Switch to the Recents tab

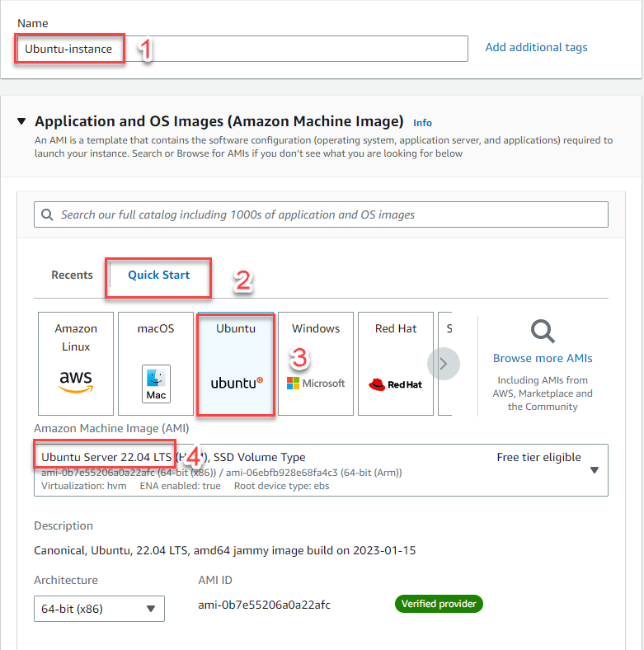click(x=72, y=275)
